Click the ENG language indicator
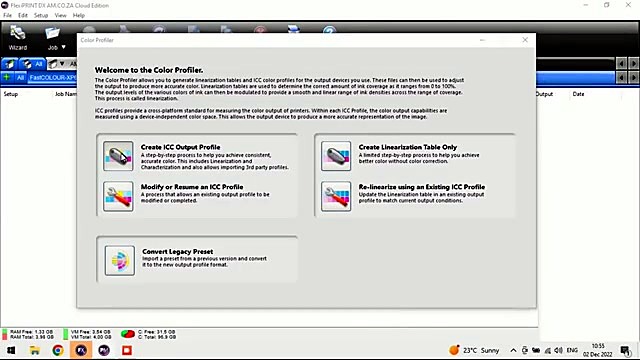This screenshot has height=360, width=640. [572, 350]
